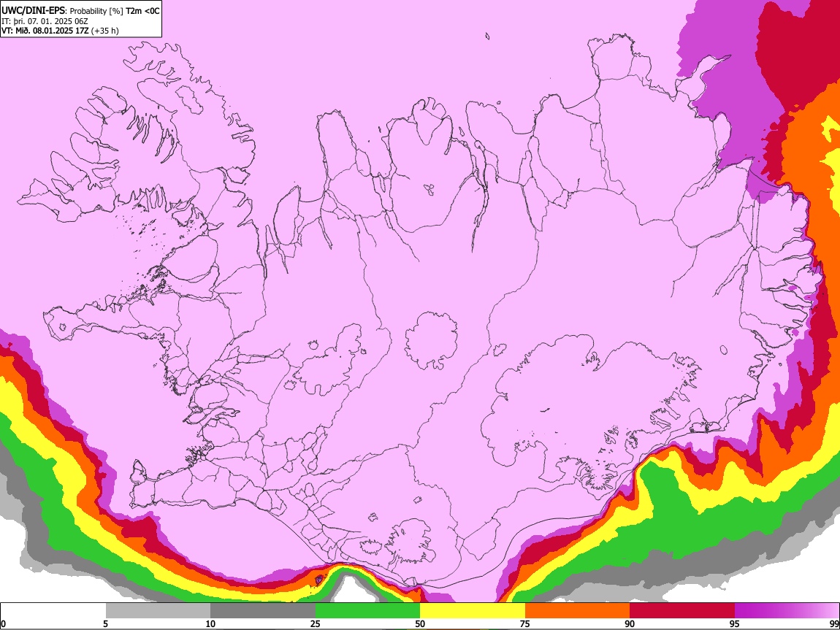Click the legend label '50'
840x630 pixels.
420,623
